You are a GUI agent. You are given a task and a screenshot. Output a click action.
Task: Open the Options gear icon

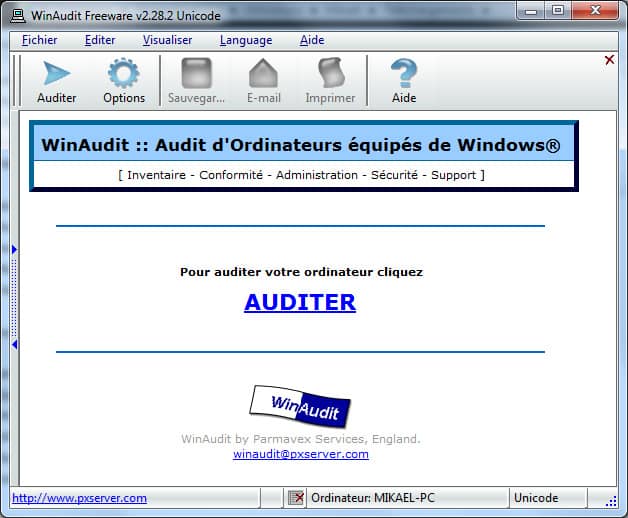[124, 73]
